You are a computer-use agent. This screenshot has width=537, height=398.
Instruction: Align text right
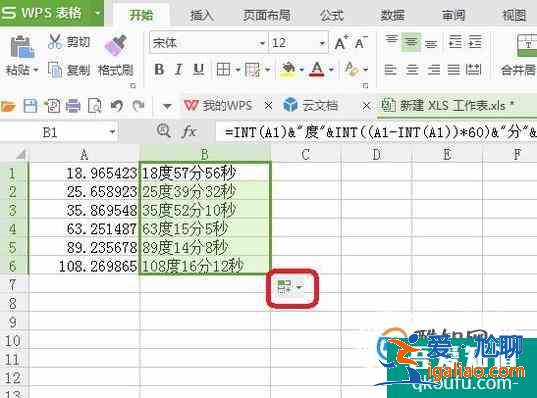pos(434,70)
